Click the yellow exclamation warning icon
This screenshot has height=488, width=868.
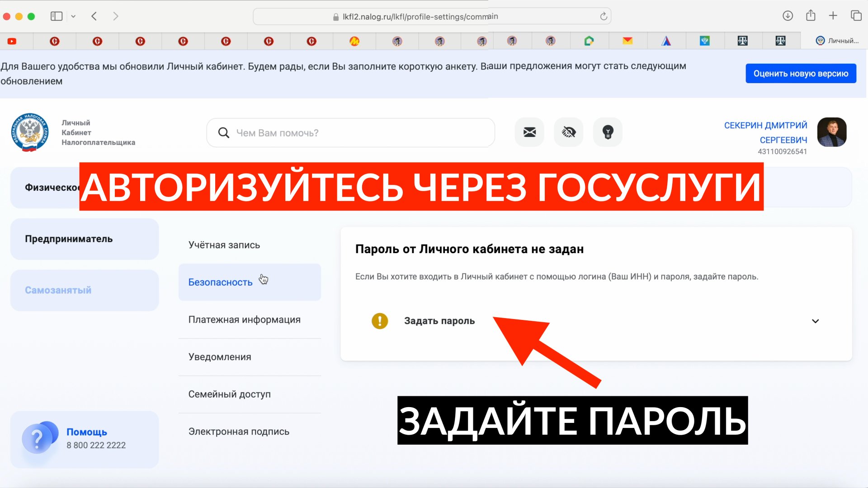380,321
